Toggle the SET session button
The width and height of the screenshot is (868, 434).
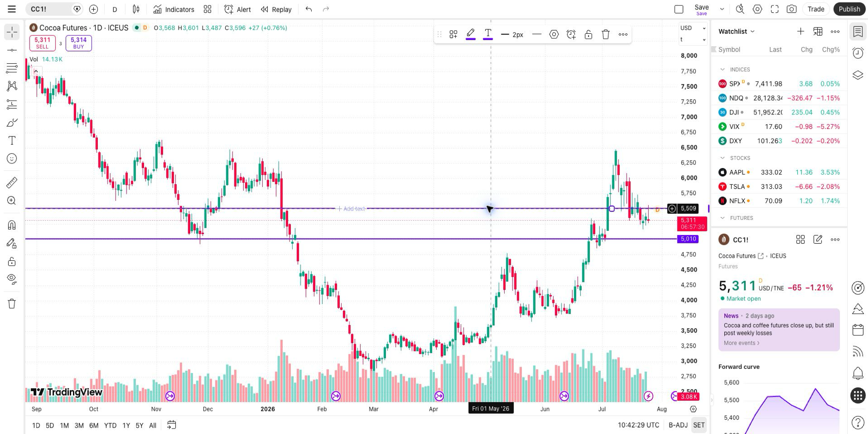[699, 425]
